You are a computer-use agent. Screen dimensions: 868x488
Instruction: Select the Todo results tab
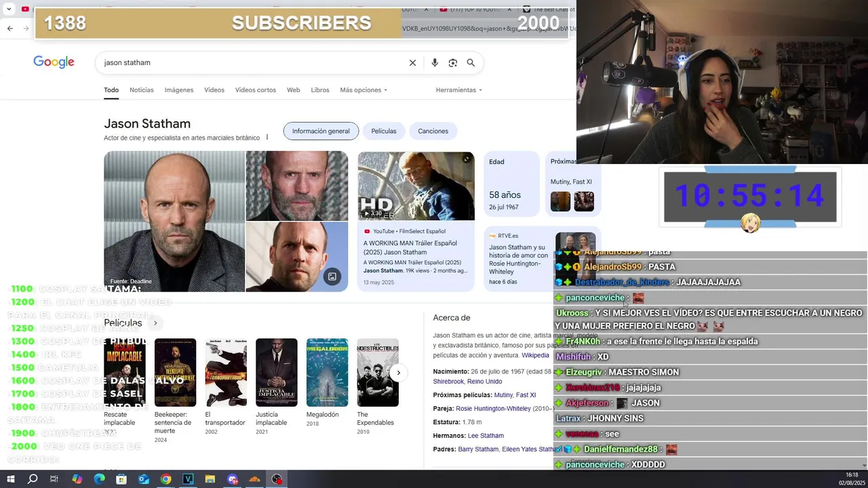pos(111,90)
